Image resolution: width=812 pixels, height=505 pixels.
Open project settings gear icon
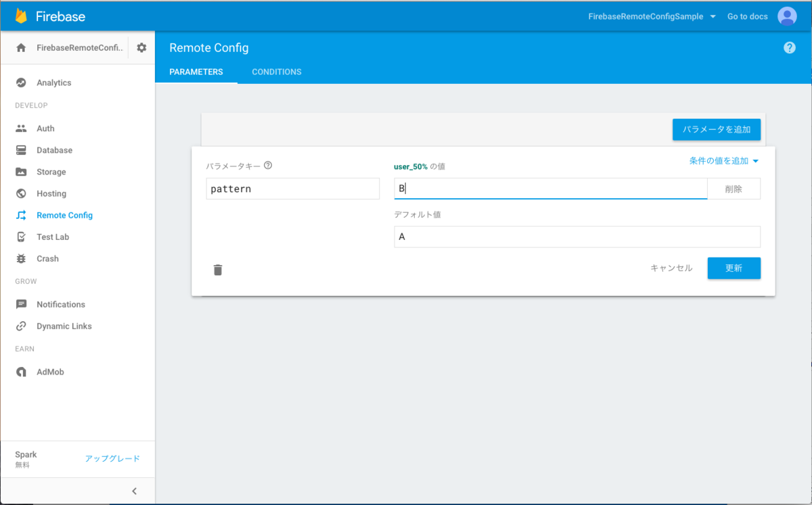point(141,47)
